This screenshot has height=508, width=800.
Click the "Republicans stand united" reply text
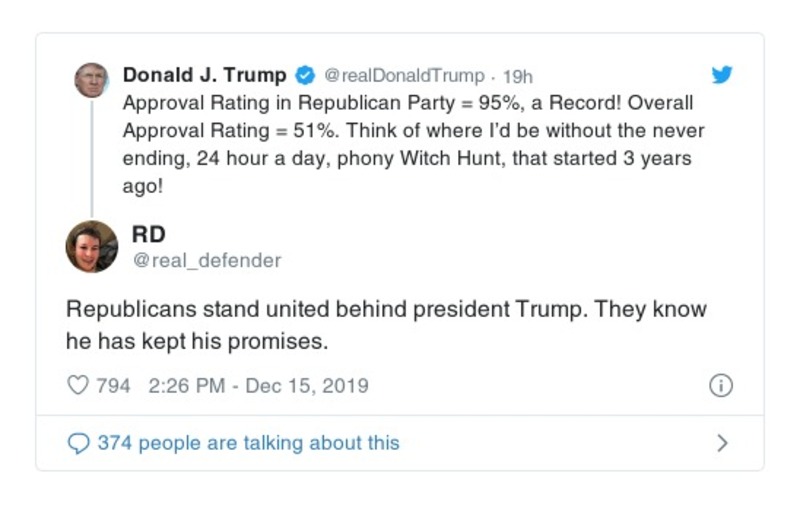point(386,324)
